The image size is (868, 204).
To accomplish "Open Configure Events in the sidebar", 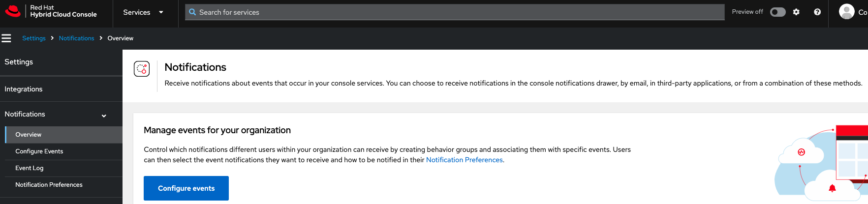I will (39, 151).
